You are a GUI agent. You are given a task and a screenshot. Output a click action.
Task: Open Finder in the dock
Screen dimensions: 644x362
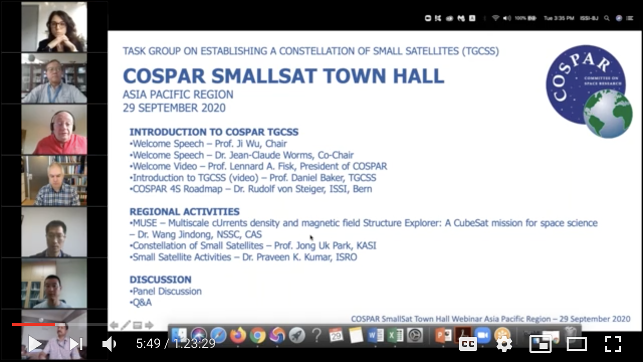click(179, 334)
